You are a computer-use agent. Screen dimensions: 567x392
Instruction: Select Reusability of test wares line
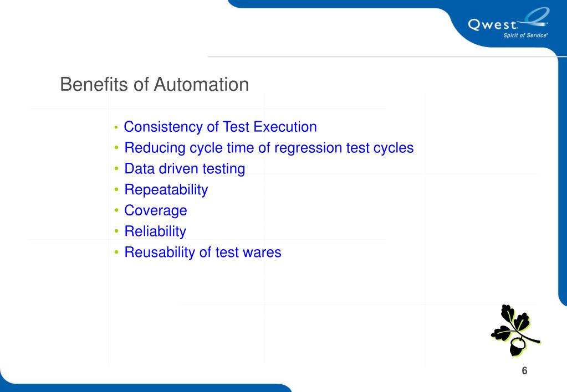[202, 252]
